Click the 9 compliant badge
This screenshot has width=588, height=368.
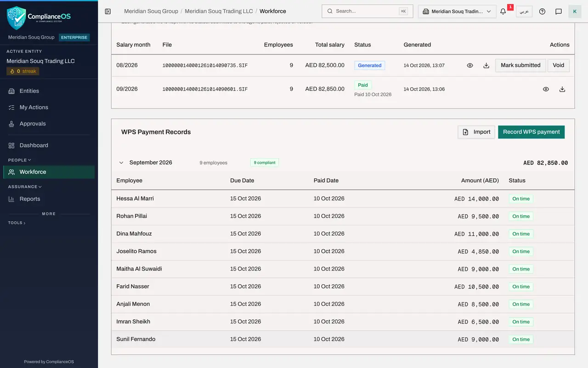point(265,162)
